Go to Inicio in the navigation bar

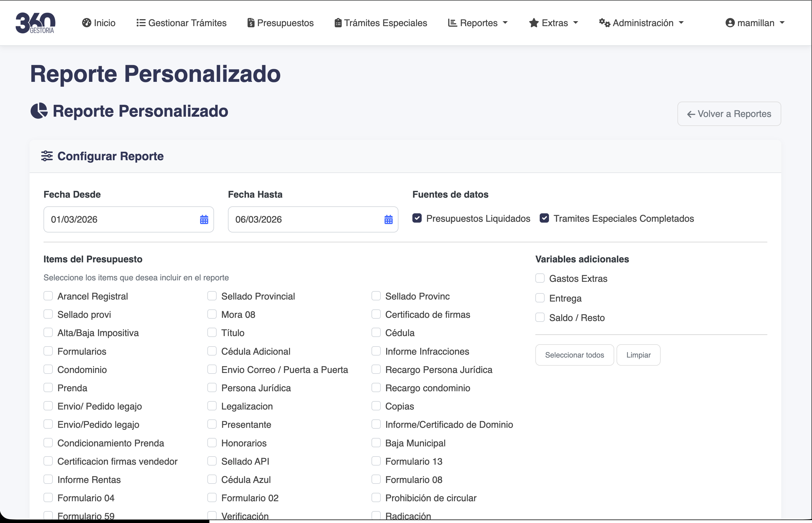[98, 22]
